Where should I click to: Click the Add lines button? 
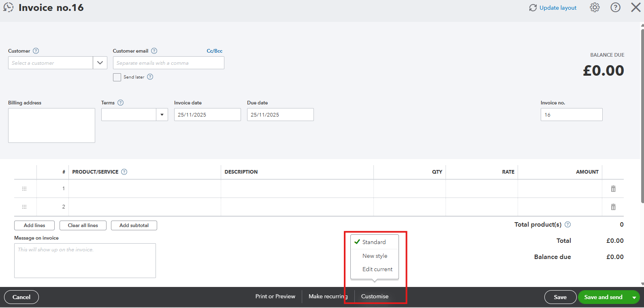point(34,225)
